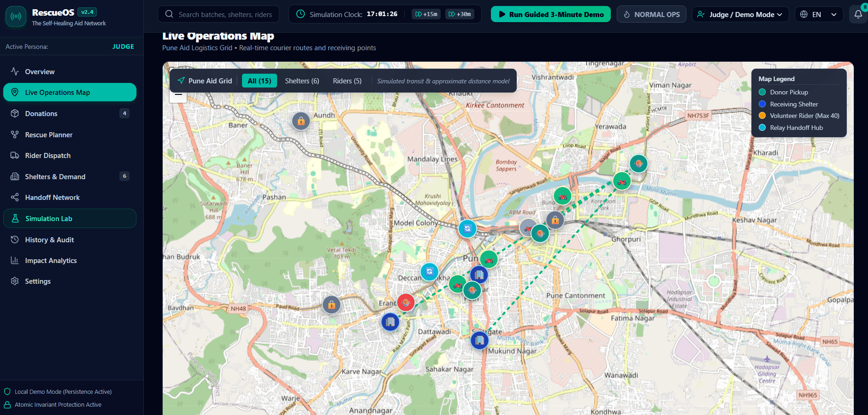Open the Donations section

coord(70,113)
